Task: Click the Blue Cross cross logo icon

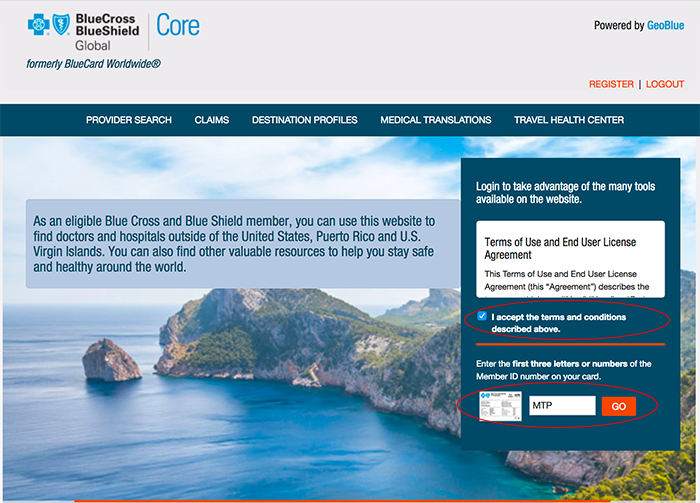Action: [39, 25]
